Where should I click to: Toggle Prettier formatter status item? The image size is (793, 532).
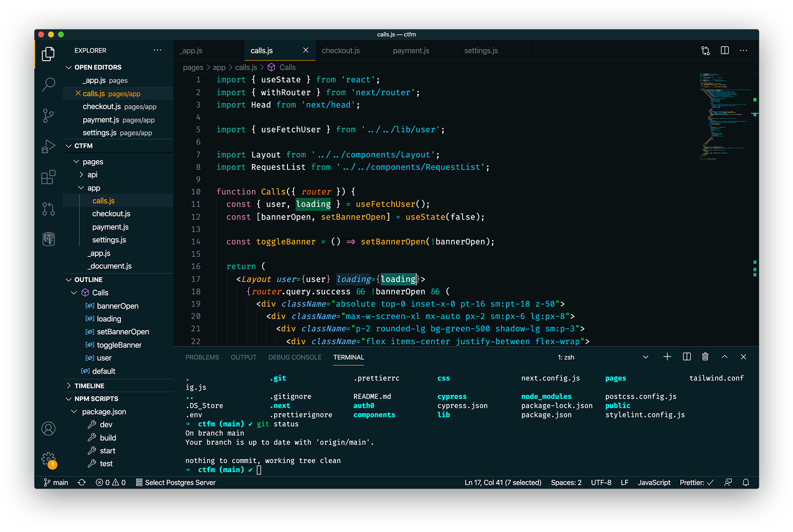tap(696, 482)
